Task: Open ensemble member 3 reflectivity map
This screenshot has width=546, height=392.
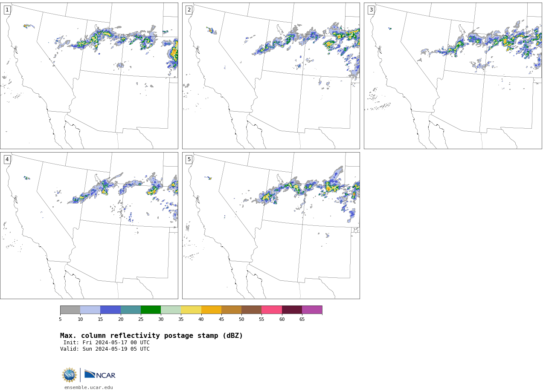Action: pos(453,76)
